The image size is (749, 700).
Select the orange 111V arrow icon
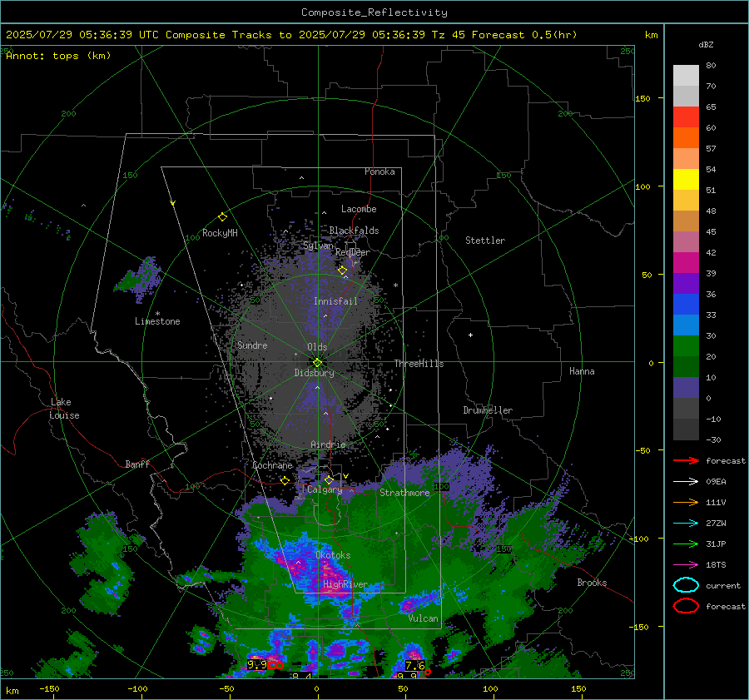(x=686, y=502)
